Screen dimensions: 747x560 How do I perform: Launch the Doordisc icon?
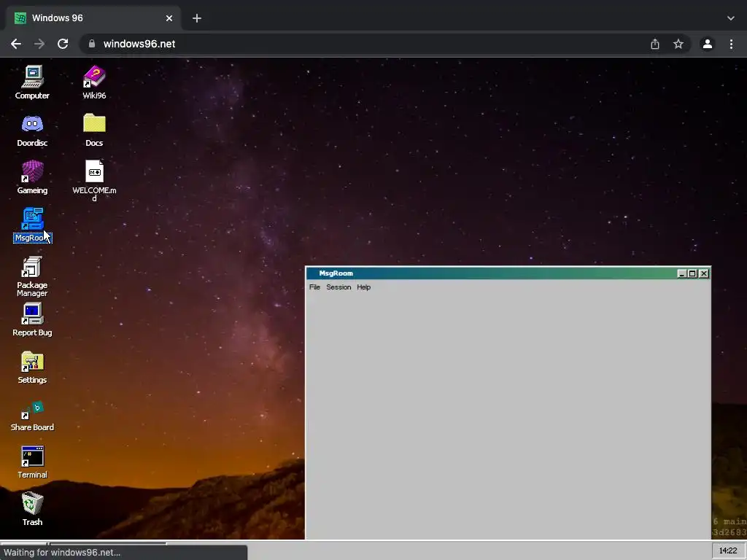click(32, 130)
